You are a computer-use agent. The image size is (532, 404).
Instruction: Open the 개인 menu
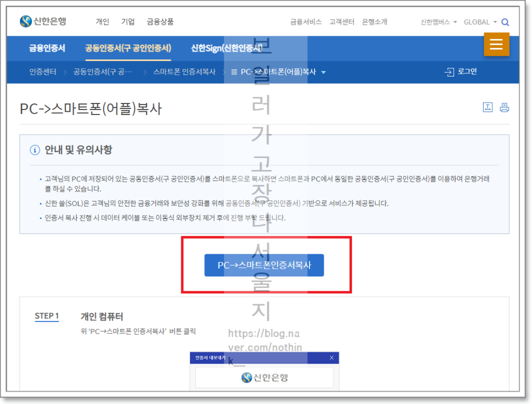[102, 22]
